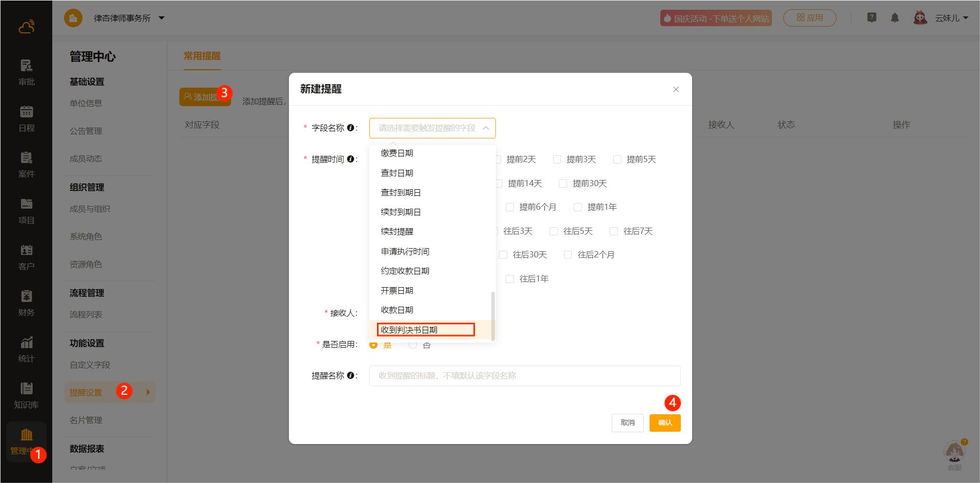Image resolution: width=980 pixels, height=483 pixels.
Task: Click the 确认 confirm button
Action: (x=664, y=423)
